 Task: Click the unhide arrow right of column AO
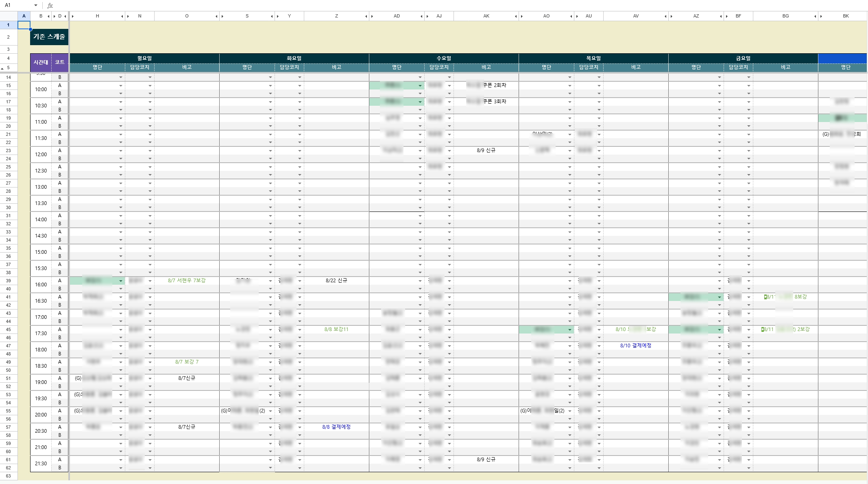tap(571, 16)
